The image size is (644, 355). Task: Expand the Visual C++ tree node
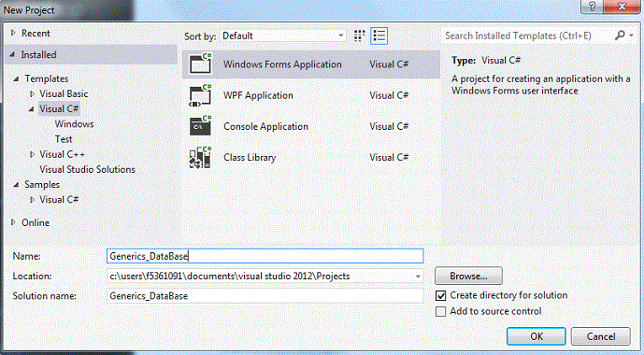click(32, 154)
